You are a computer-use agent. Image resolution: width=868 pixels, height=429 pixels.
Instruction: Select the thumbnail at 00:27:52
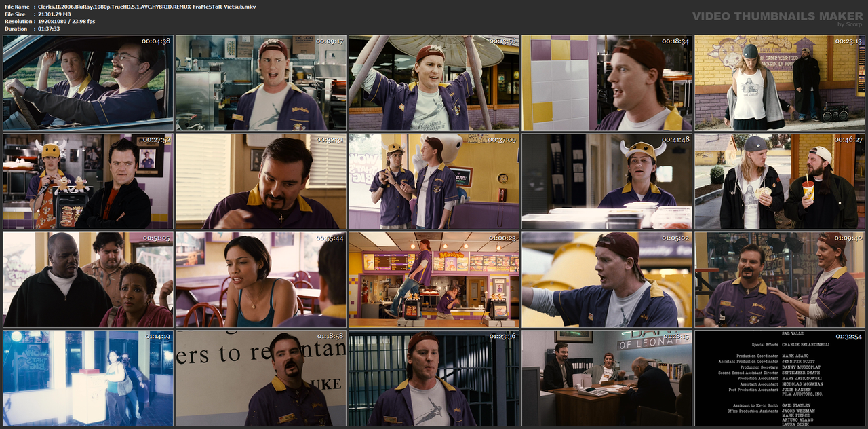coord(88,181)
